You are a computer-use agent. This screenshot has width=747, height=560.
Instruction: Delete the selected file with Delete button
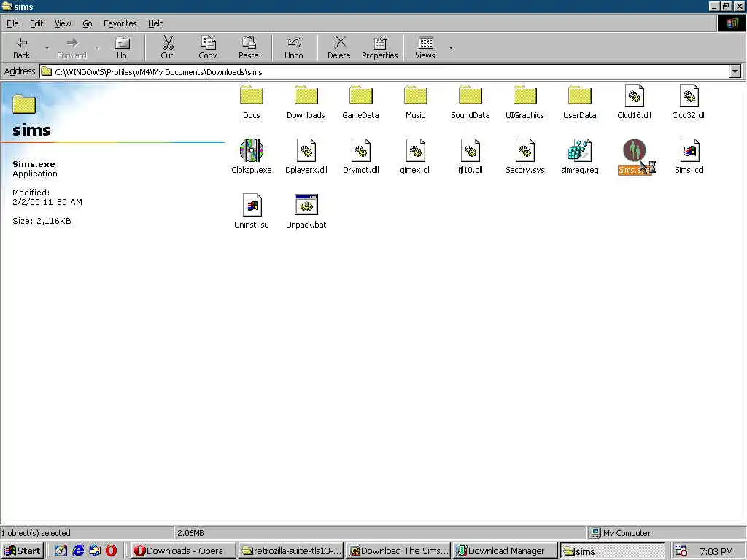coord(339,47)
